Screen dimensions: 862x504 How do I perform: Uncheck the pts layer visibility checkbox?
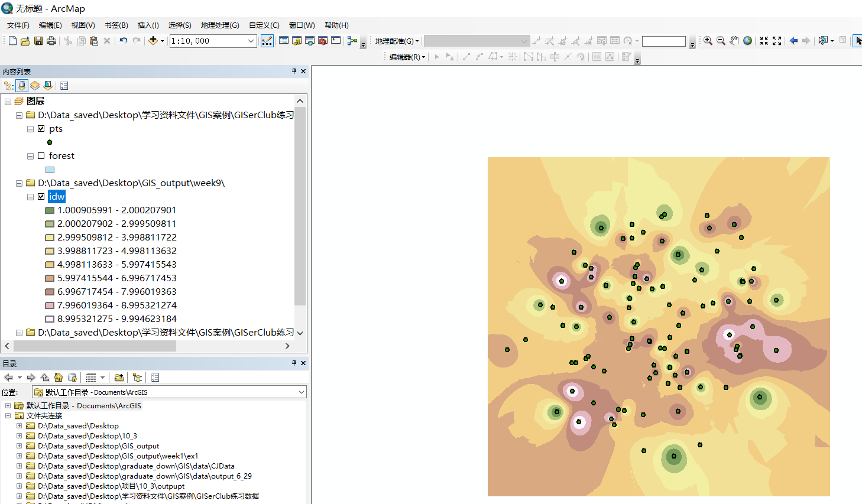[x=41, y=128]
